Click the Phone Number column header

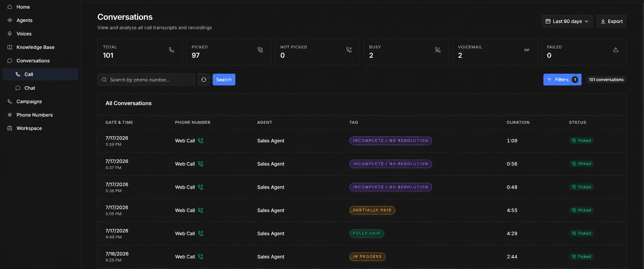193,122
